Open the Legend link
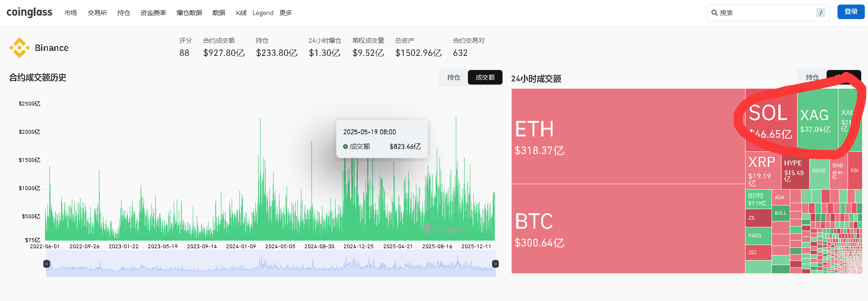This screenshot has height=301, width=868. coord(263,13)
